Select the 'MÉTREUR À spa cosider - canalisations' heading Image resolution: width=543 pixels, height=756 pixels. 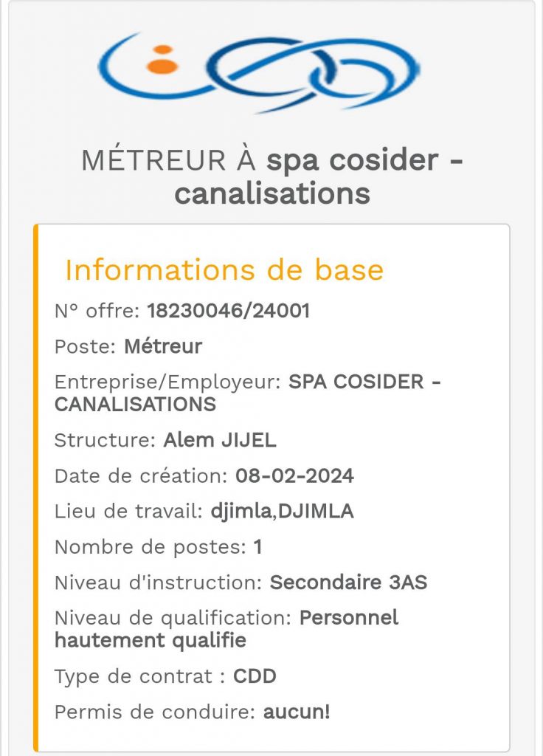tap(272, 176)
